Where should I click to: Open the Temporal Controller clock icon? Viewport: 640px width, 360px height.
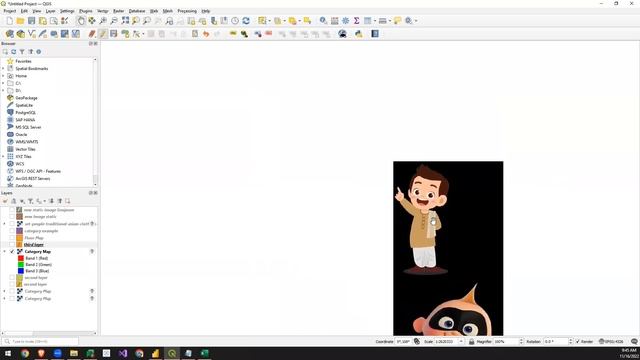pos(235,21)
